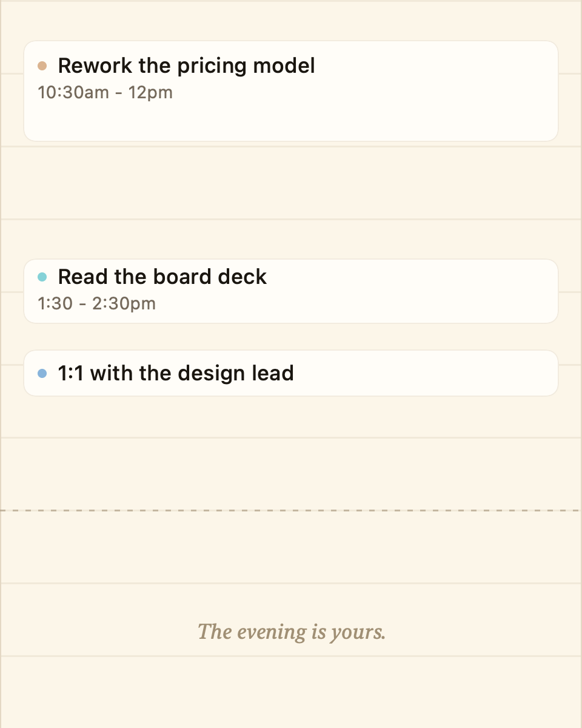Click the empty space above the pricing model card
The image size is (582, 728).
[x=291, y=21]
